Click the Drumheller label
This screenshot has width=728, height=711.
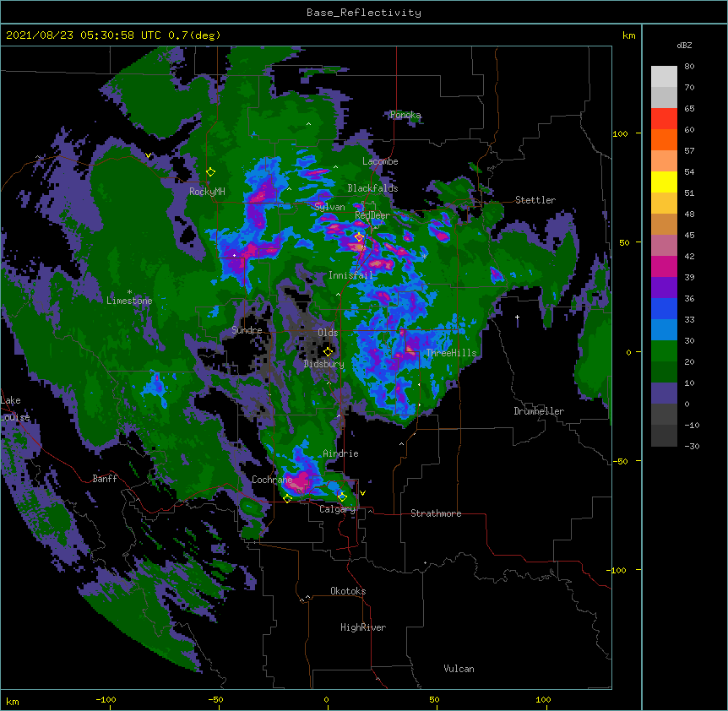click(x=539, y=411)
